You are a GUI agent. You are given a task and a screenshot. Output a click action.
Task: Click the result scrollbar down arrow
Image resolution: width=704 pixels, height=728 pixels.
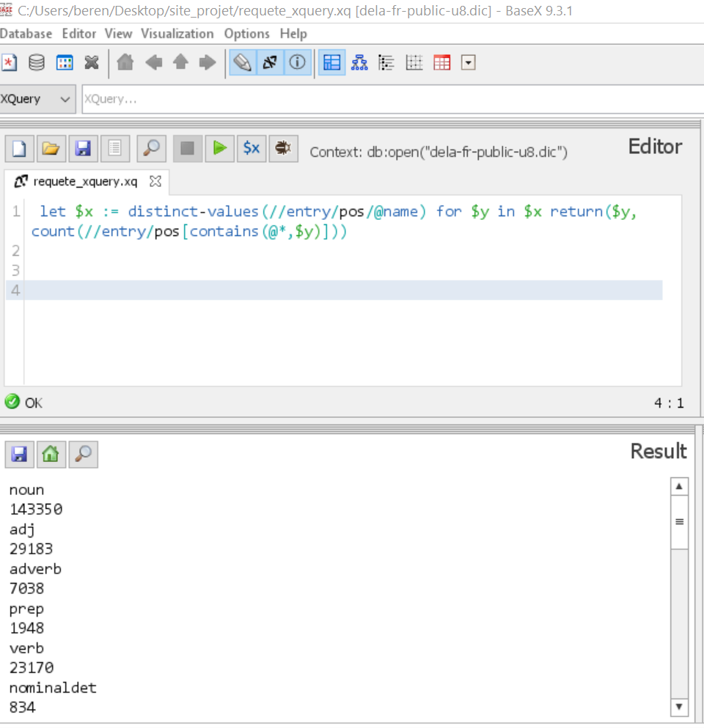pyautogui.click(x=679, y=707)
